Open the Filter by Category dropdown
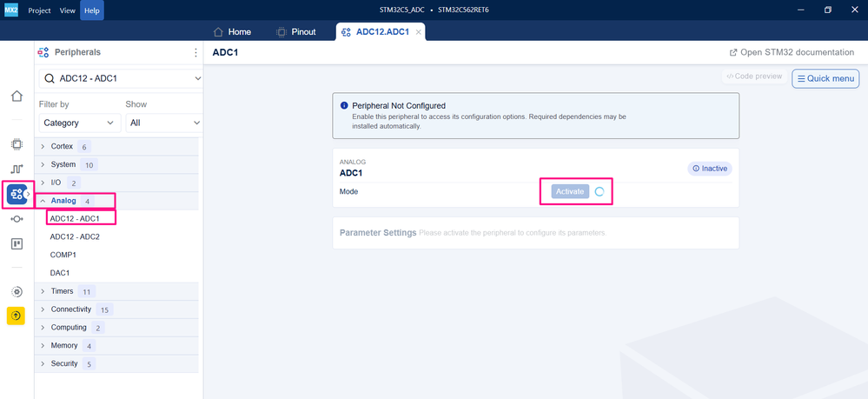This screenshot has width=868, height=399. pyautogui.click(x=80, y=123)
